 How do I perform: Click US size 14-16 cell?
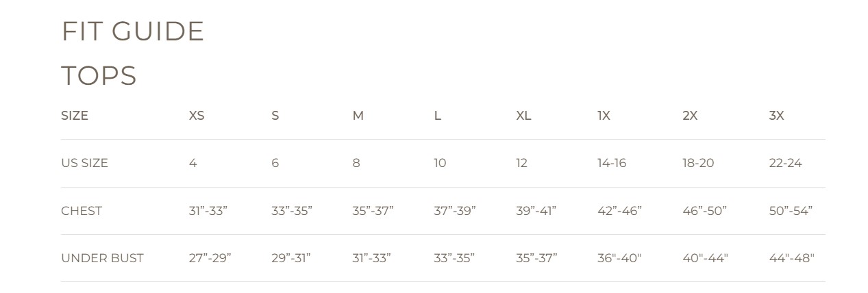click(612, 163)
